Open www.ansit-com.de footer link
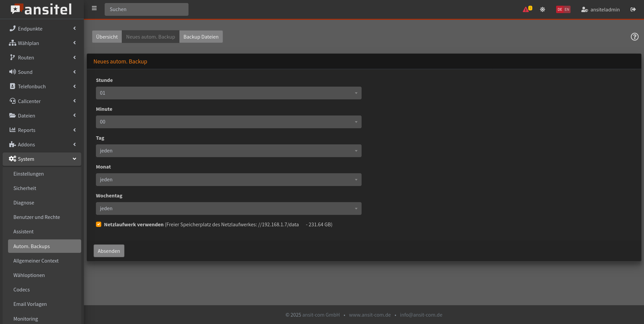The image size is (644, 324). 370,315
